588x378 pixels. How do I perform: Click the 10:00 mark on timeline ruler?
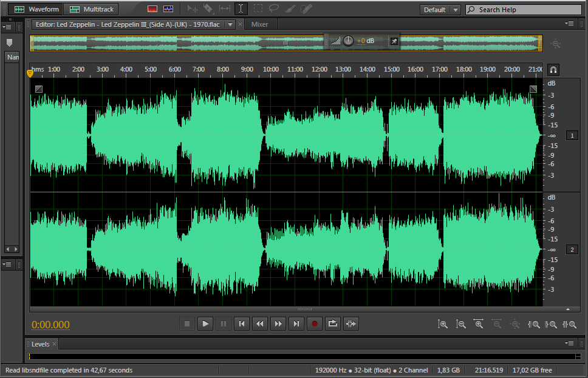click(271, 69)
